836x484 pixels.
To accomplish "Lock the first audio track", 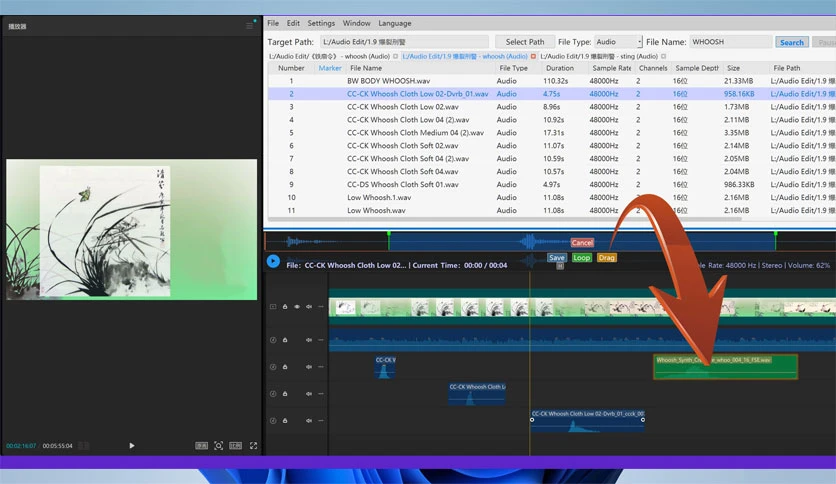I will [285, 340].
